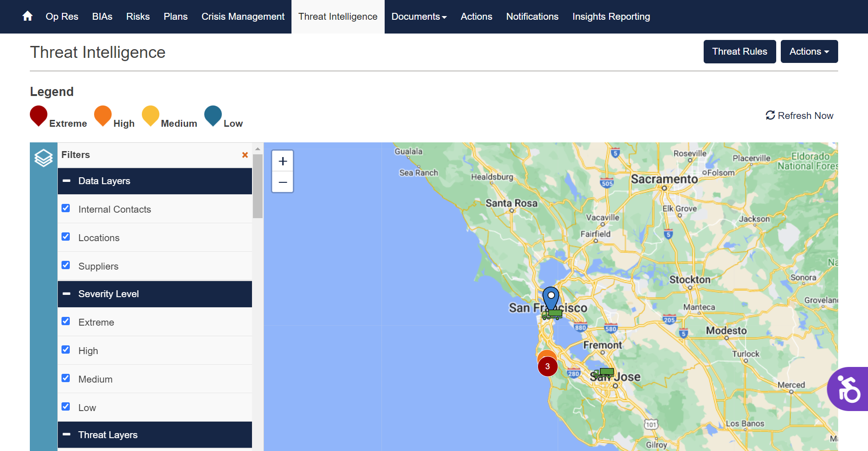The width and height of the screenshot is (868, 451).
Task: Click the zoom-in button on the map
Action: 282,160
